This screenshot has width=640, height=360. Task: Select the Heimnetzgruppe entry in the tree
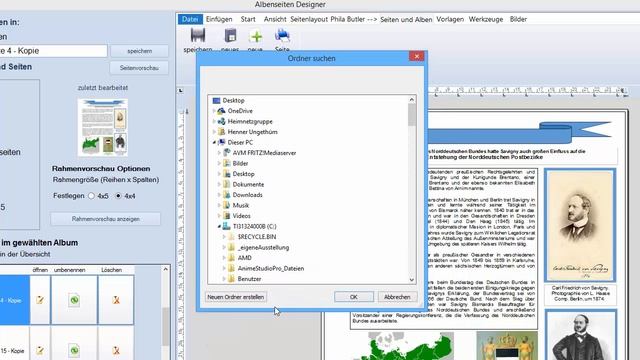(250, 121)
